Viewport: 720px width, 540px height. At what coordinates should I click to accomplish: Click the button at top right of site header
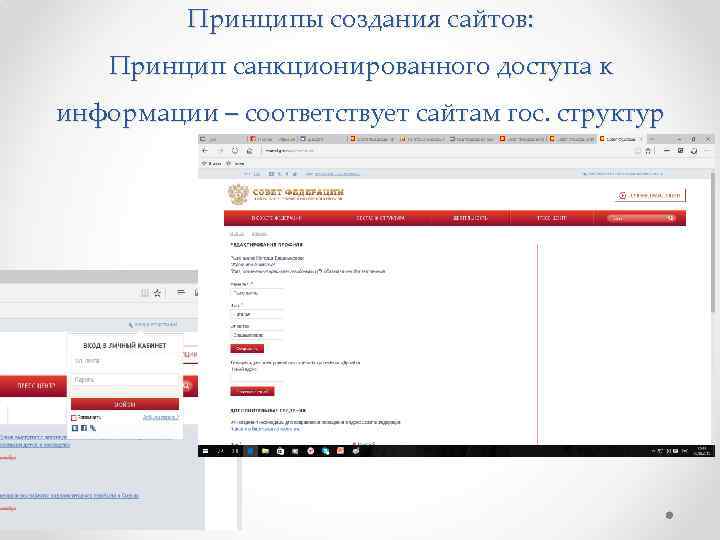(650, 196)
